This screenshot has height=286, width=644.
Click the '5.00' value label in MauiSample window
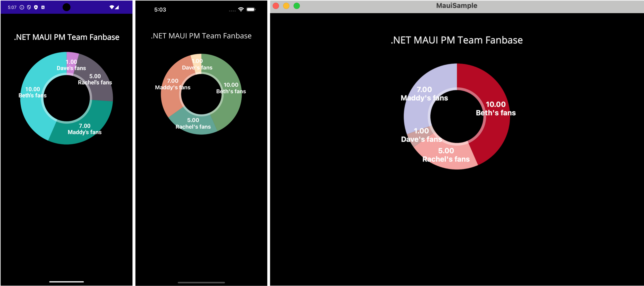(x=446, y=151)
